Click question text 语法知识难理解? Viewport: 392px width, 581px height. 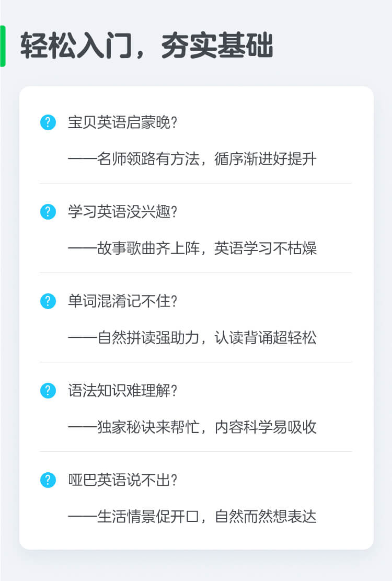pos(122,391)
